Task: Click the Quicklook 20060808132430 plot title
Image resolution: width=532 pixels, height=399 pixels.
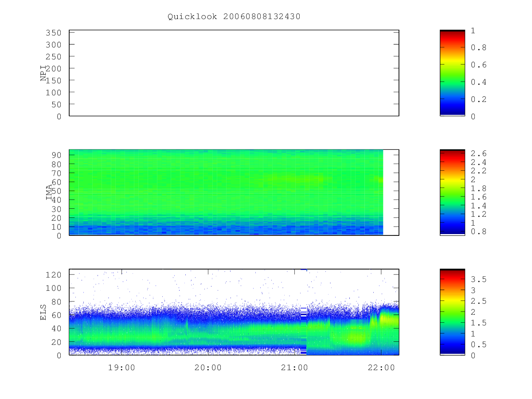Action: (234, 16)
